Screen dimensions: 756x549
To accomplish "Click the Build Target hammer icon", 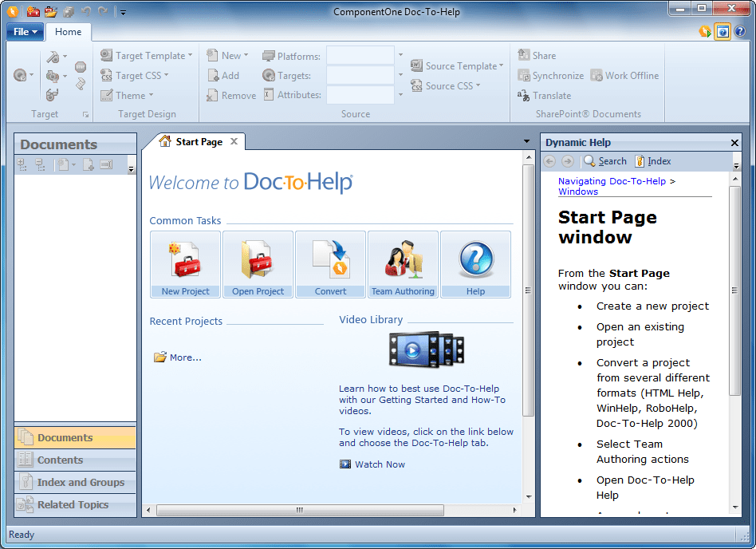I will click(x=56, y=57).
